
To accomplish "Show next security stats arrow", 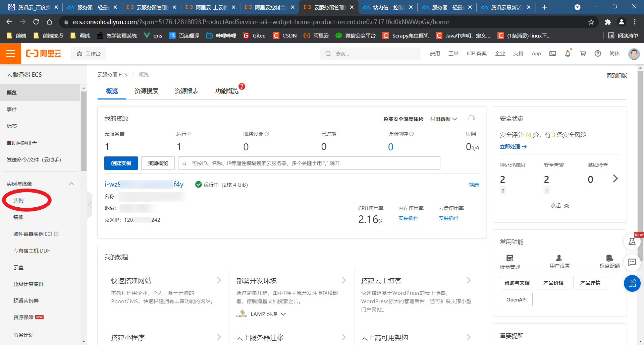I will click(615, 179).
